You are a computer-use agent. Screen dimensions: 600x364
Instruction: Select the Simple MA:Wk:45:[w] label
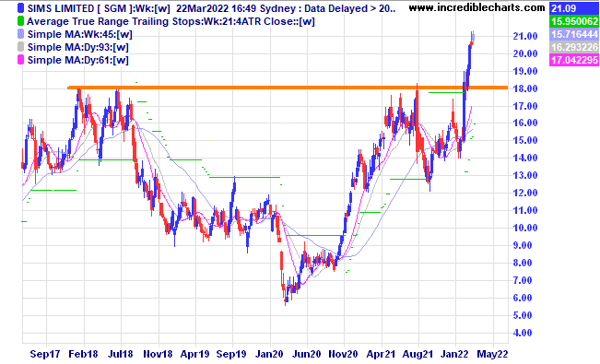click(x=79, y=34)
